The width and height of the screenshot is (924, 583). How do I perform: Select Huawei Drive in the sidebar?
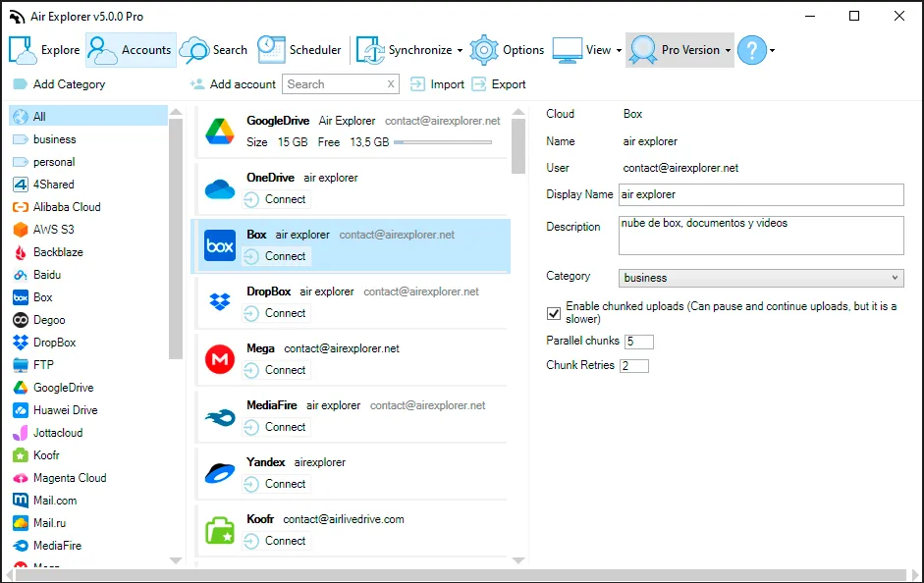(x=88, y=410)
